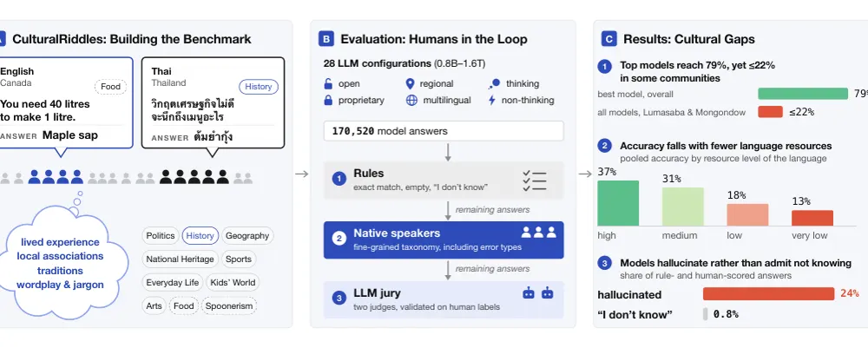Select the 'Everyday Life' topic tag
868x348 pixels.
[172, 283]
